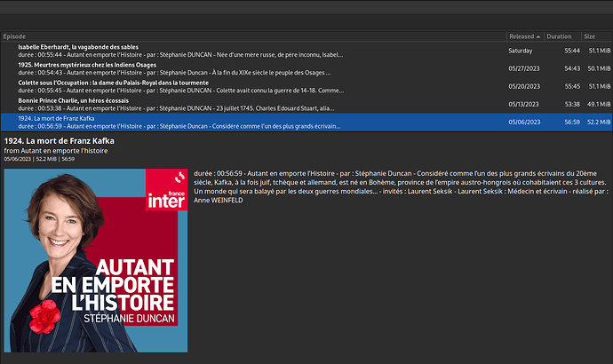Click the 55:45 duration cell

(x=571, y=86)
